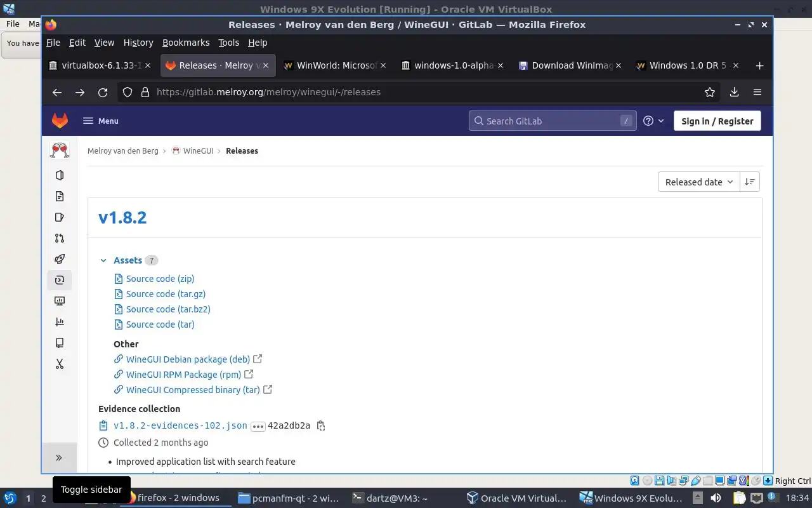812x508 pixels.
Task: Open a new Firefox tab
Action: click(759, 65)
